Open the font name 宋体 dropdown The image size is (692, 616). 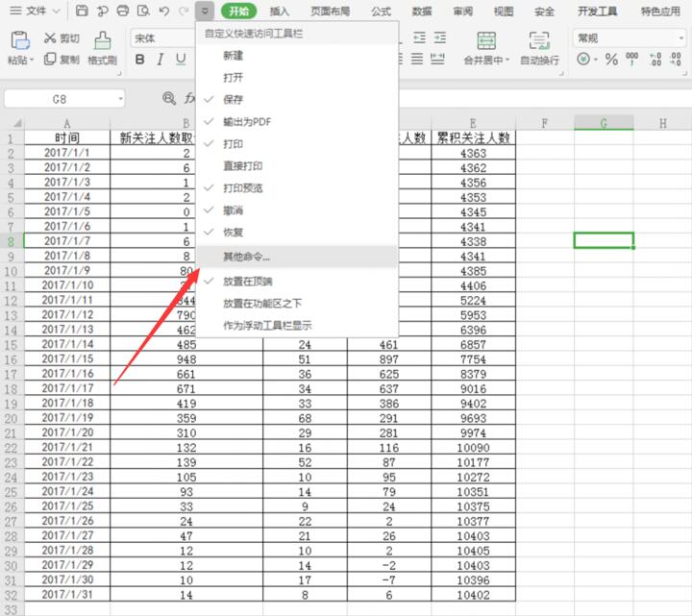(x=162, y=38)
